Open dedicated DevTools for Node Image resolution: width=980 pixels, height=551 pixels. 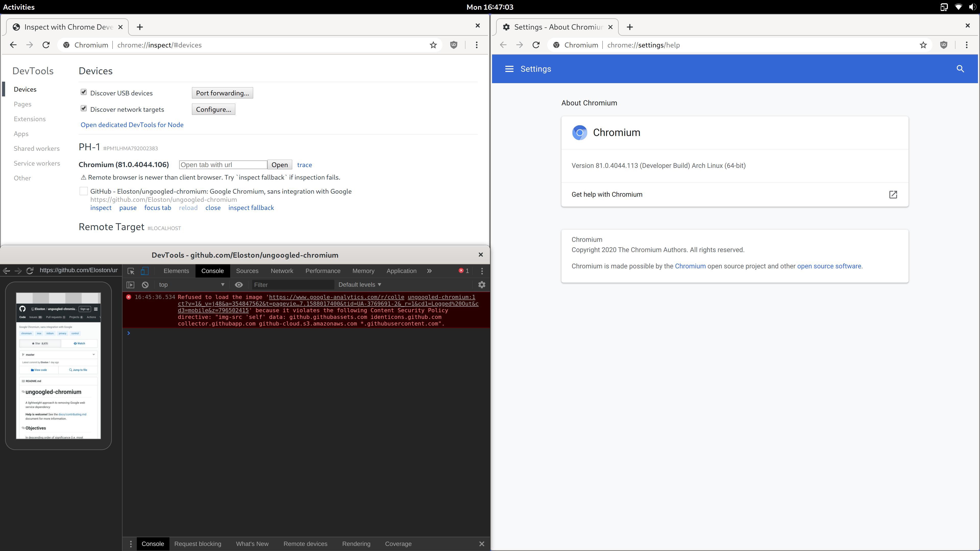[132, 124]
